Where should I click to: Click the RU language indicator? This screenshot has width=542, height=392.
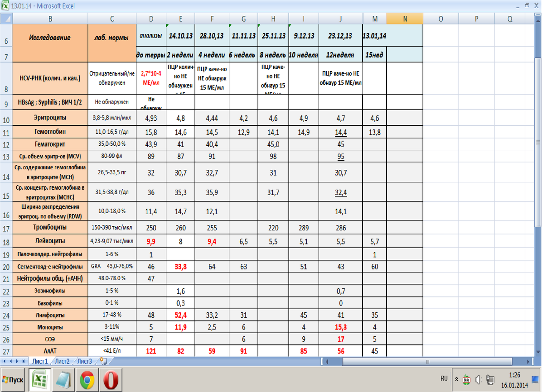tap(444, 379)
